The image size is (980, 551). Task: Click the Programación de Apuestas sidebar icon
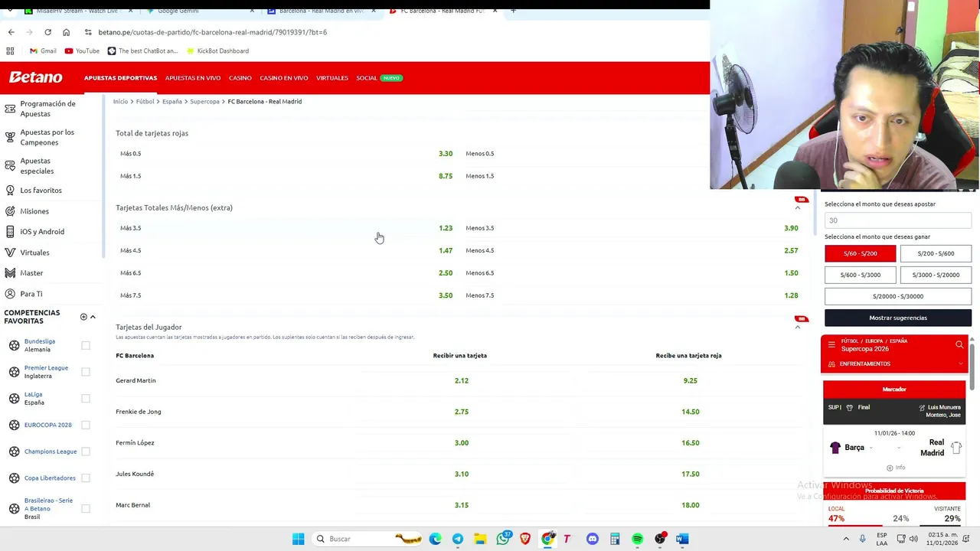tap(10, 109)
